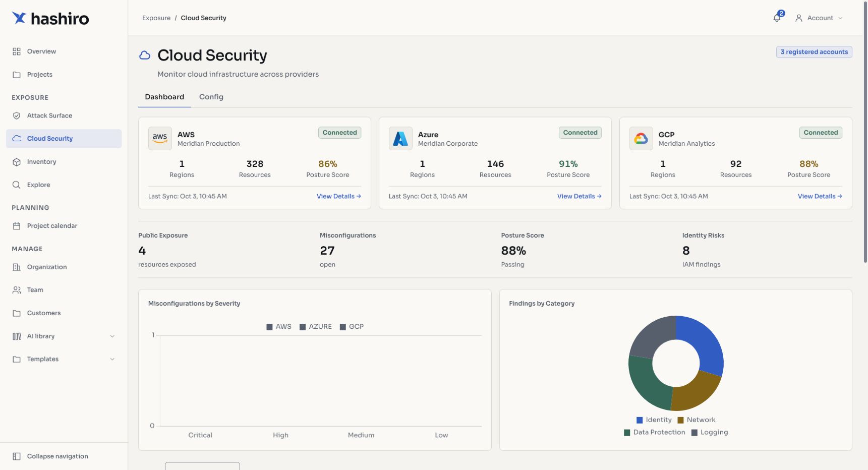
Task: Click the Overview grid icon in sidebar
Action: coord(17,51)
